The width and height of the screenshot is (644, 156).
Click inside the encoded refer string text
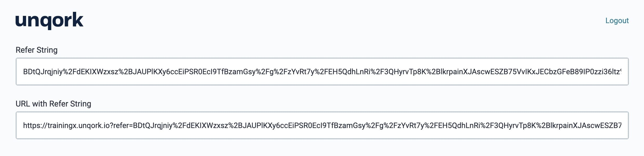pos(322,72)
